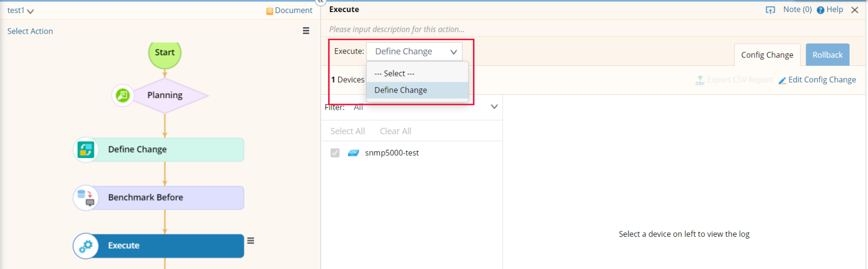This screenshot has height=269, width=868.
Task: Open the test1 runbook dropdown
Action: click(21, 11)
